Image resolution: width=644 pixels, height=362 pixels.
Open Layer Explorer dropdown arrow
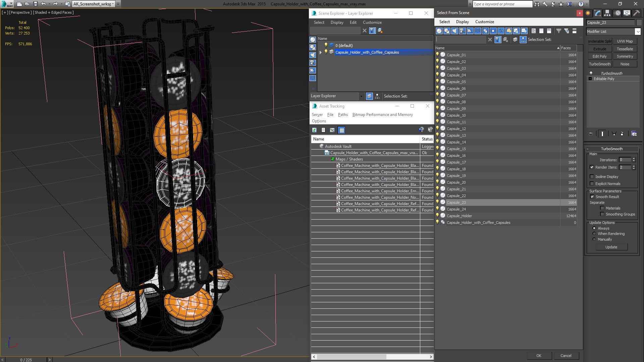(361, 96)
